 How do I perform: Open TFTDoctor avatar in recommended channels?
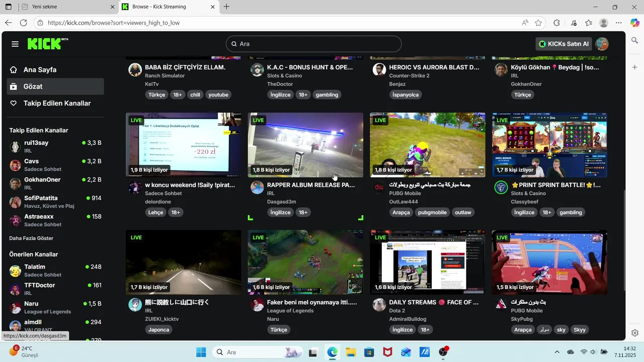point(15,289)
